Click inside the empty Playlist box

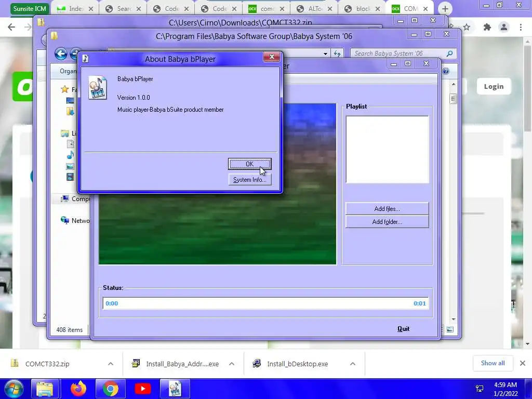(387, 149)
